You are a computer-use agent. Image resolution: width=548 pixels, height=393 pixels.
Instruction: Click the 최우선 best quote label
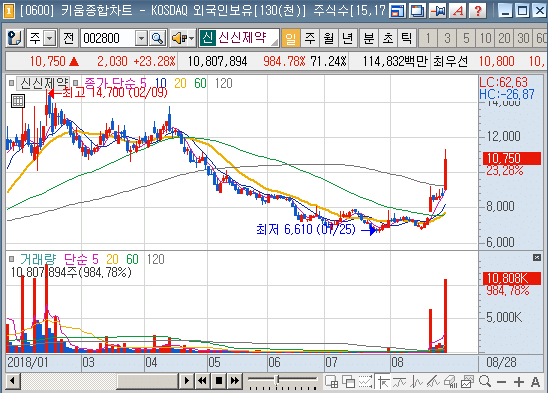450,62
